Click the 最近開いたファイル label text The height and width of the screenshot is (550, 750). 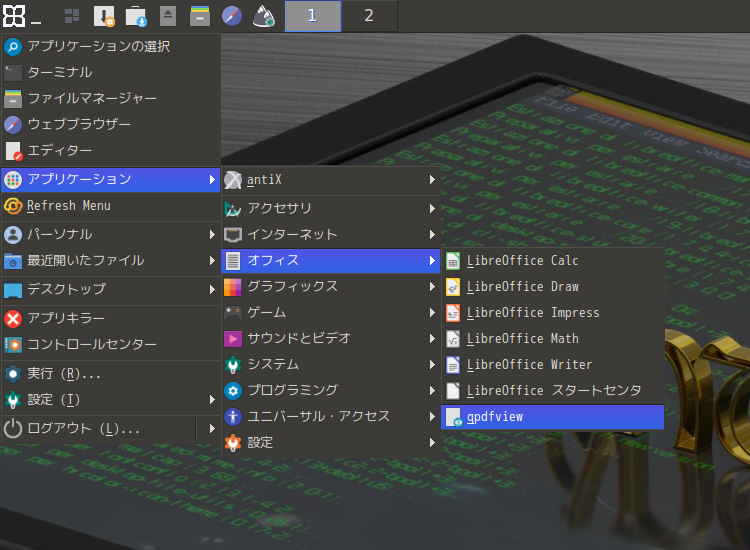click(86, 261)
